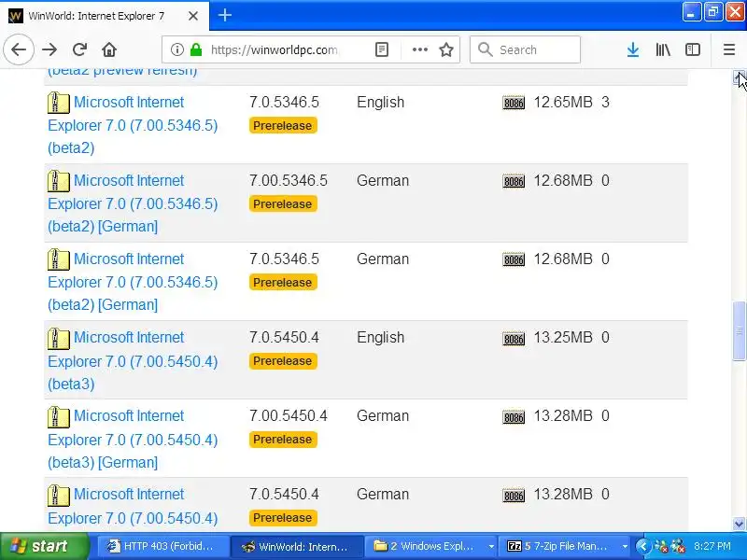This screenshot has height=560, width=747.
Task: Open the Windows Explorer taskbar group
Action: click(x=431, y=546)
